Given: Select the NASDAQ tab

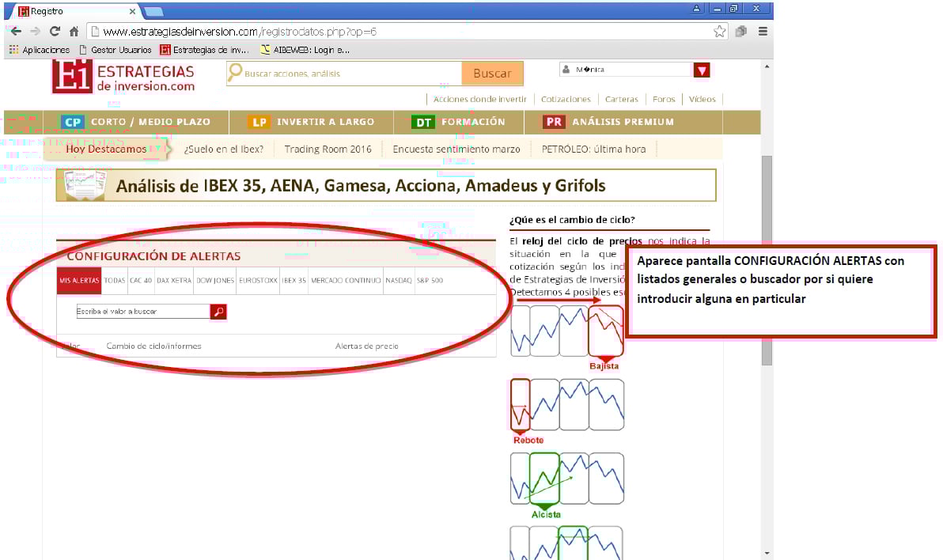Looking at the screenshot, I should click(399, 281).
